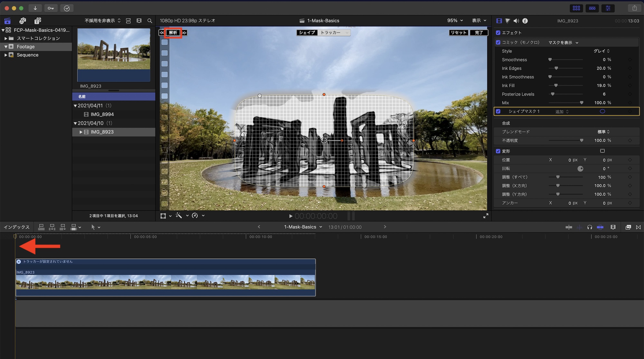Disable the シェイプマスク 1 checkbox

click(498, 111)
